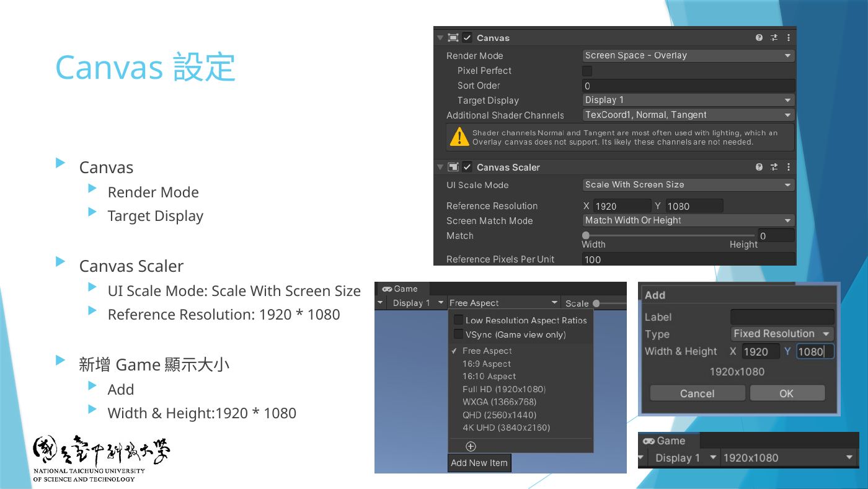Open Additional Shader Channels dropdown
The height and width of the screenshot is (489, 868).
[688, 115]
